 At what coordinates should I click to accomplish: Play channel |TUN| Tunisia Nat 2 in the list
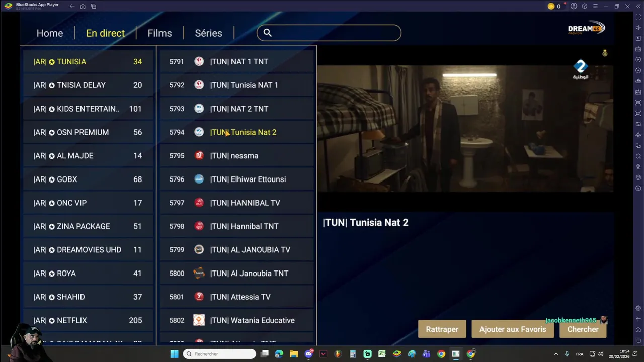pos(237,132)
